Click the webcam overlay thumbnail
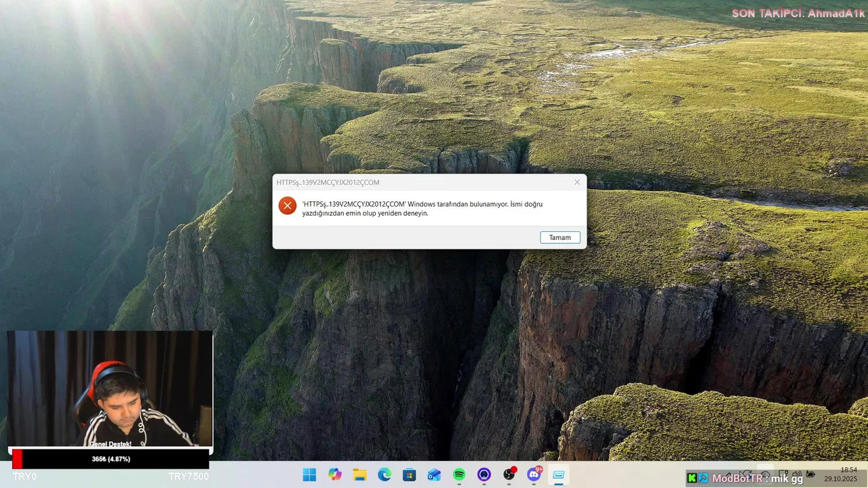 [x=110, y=388]
